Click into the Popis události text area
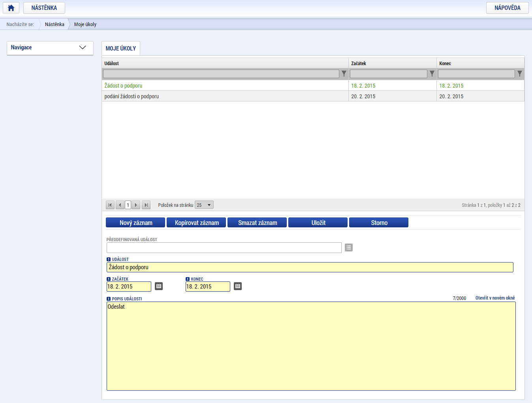Viewport: 532px width, 403px height. tap(311, 346)
